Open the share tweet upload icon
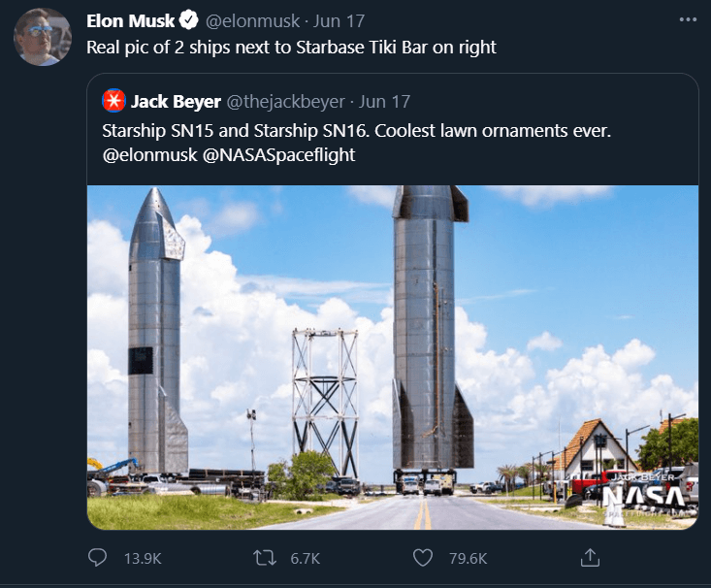Viewport: 711px width, 588px height. click(590, 558)
